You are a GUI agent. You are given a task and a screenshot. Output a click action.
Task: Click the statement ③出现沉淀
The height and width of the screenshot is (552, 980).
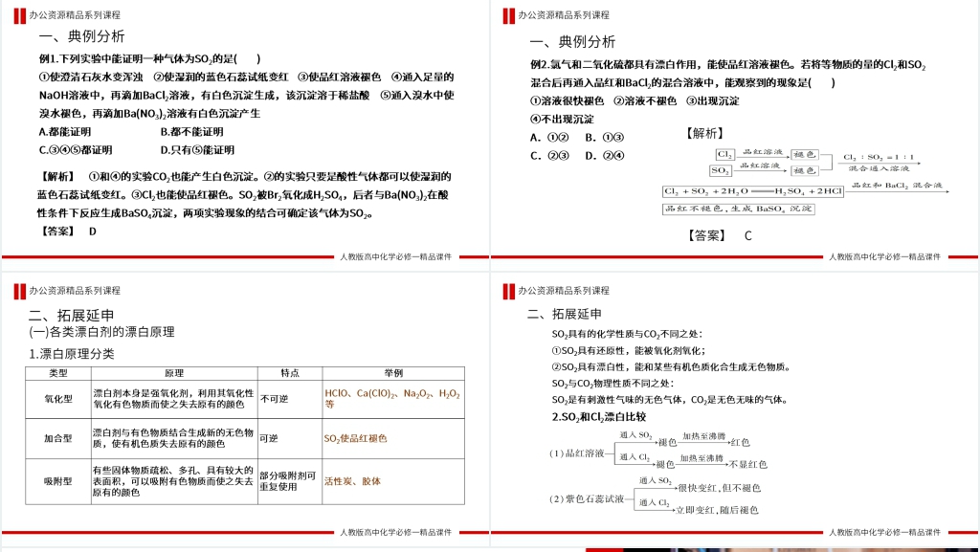pyautogui.click(x=712, y=100)
